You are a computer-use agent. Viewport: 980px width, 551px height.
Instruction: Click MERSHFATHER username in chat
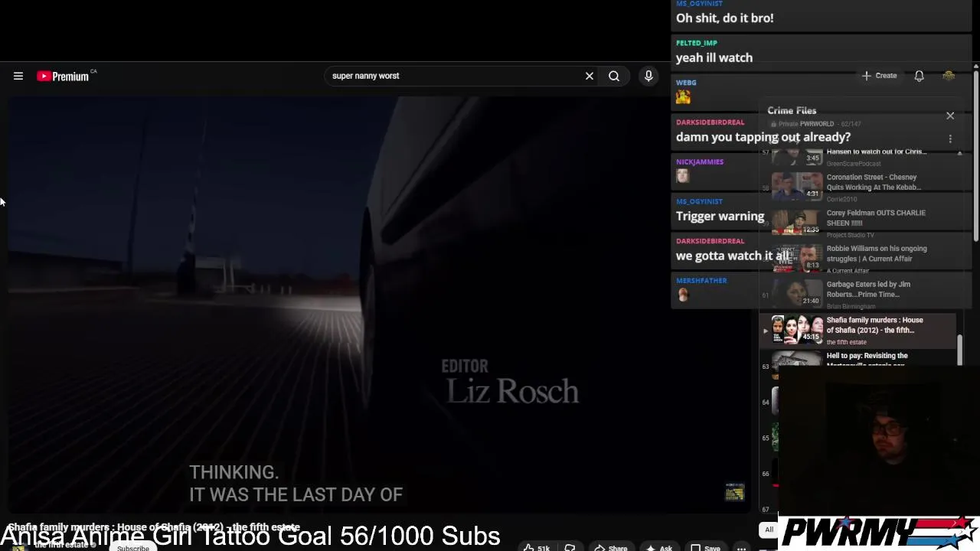pyautogui.click(x=701, y=281)
